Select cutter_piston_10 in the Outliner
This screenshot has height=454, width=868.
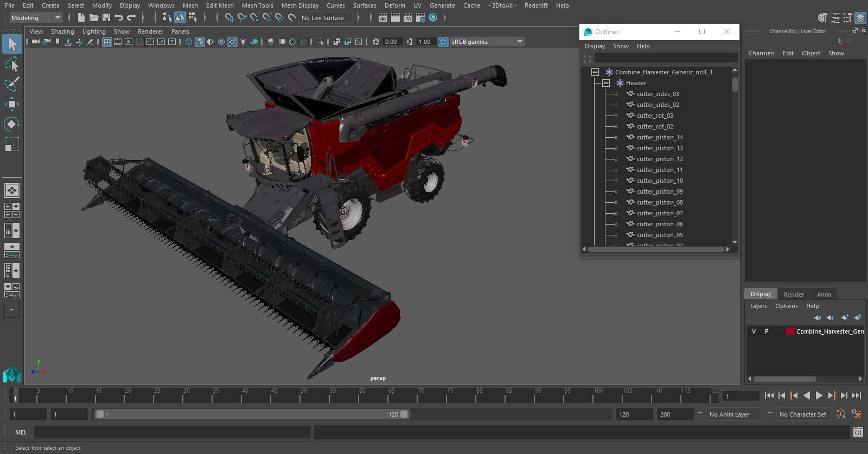coord(660,181)
